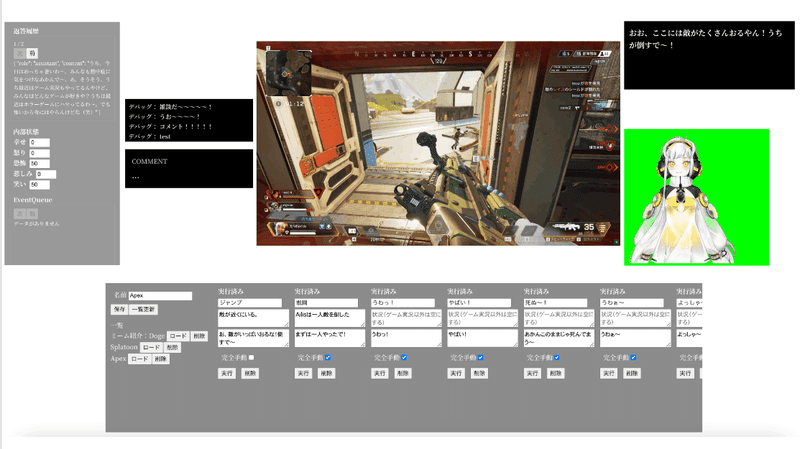
Task: Click 前 button in 返答履歴 panel
Action: pyautogui.click(x=32, y=53)
